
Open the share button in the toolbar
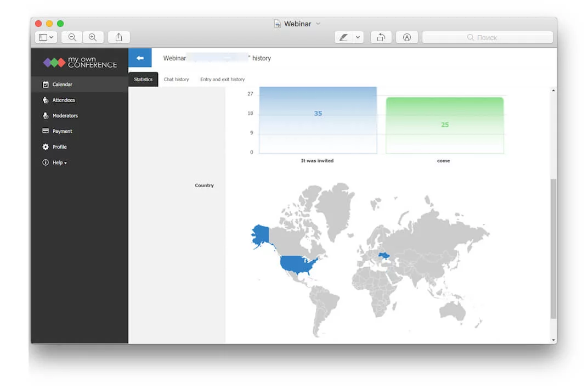119,37
